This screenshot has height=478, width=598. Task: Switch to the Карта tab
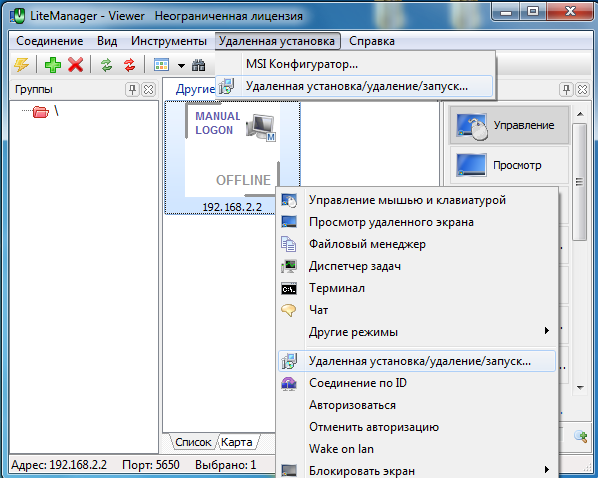tap(236, 442)
